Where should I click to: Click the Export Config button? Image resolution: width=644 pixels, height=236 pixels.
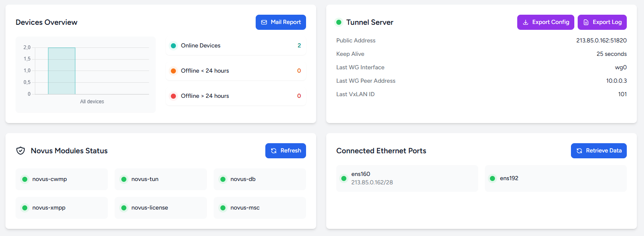pyautogui.click(x=546, y=22)
